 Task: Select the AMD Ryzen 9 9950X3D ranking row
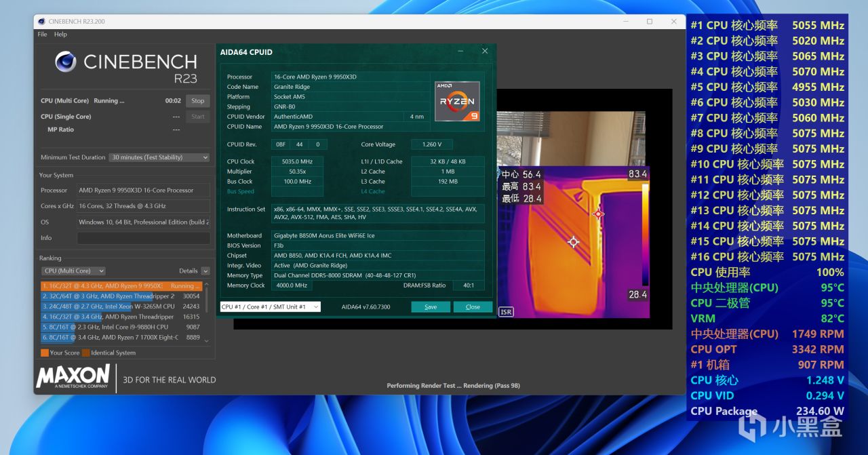point(121,286)
